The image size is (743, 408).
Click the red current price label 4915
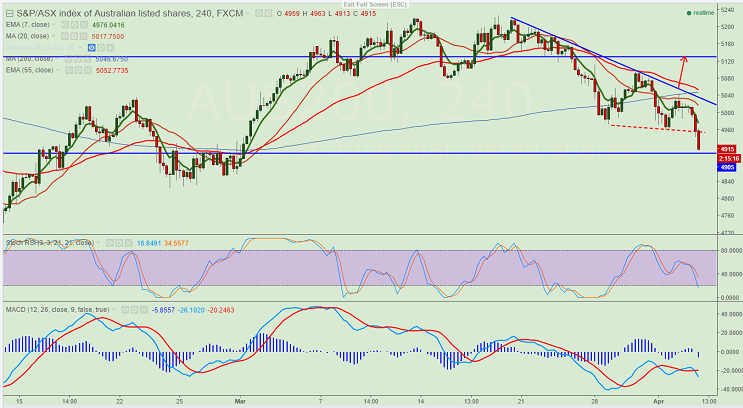click(727, 149)
